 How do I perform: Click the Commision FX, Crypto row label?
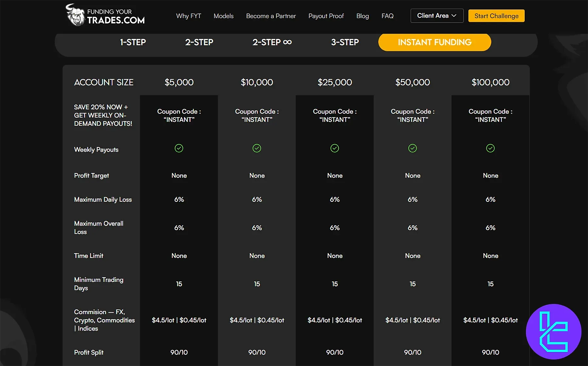104,320
